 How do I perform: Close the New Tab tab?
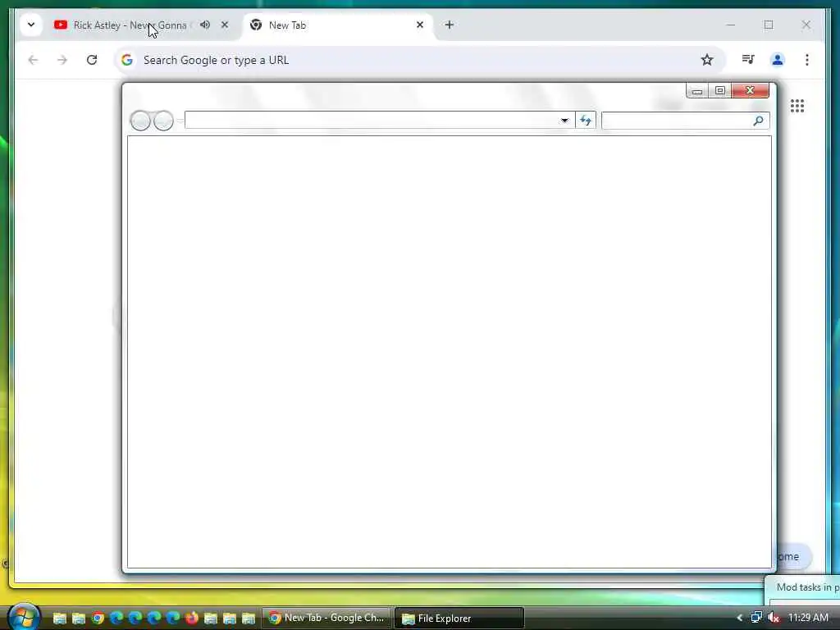click(420, 25)
